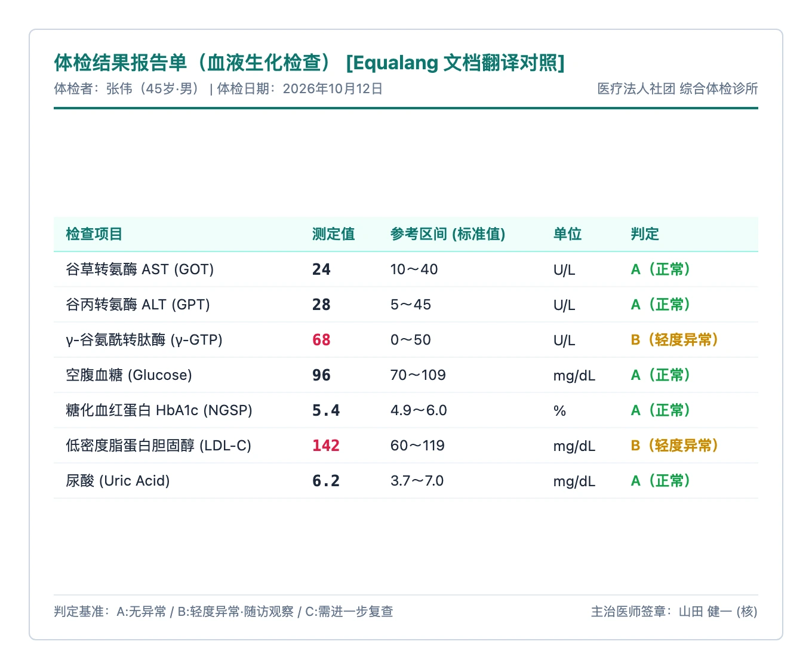Click the AST judgment A（正常）

click(x=661, y=269)
